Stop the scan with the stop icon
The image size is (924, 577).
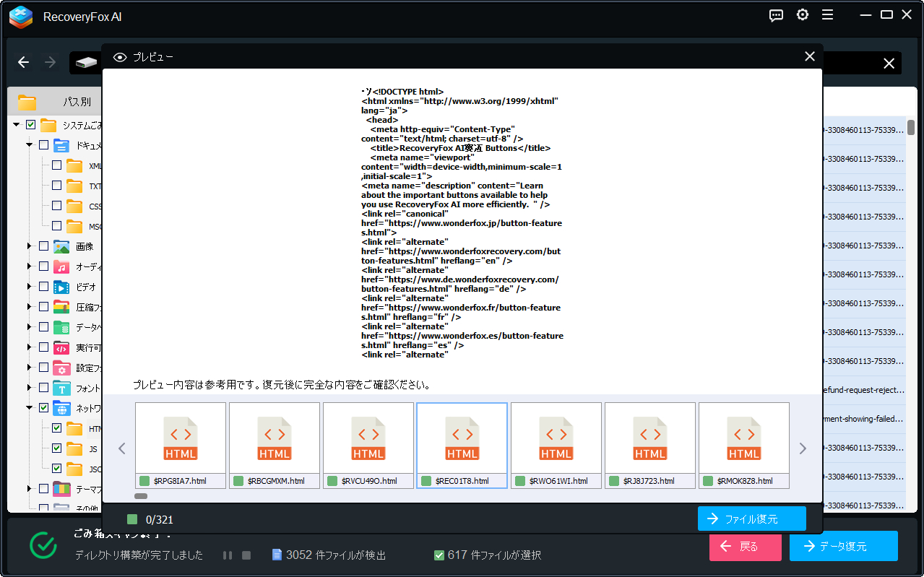point(246,555)
